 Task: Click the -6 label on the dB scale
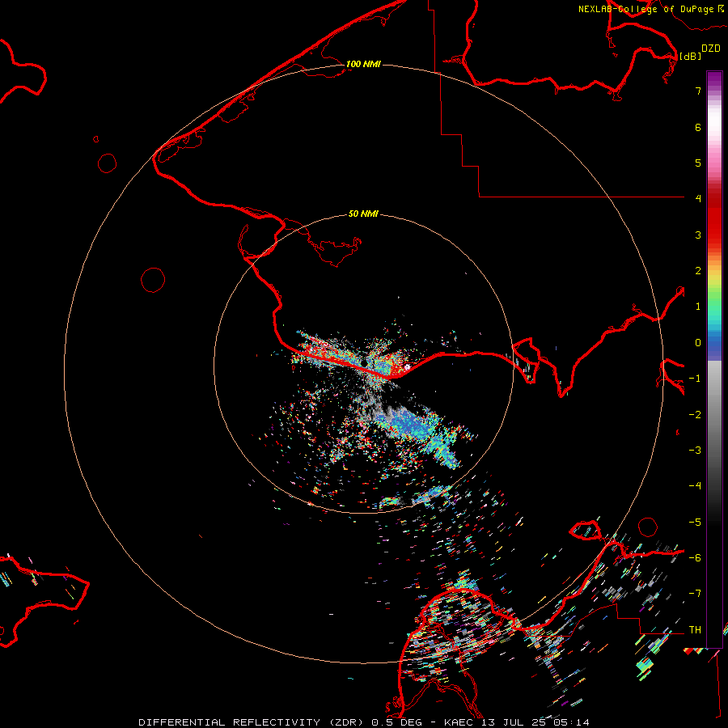pos(695,558)
